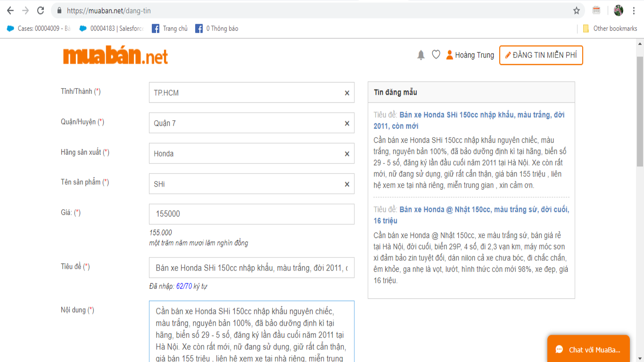
Task: Click the Tiêu đề (*) field label
Action: (75, 267)
